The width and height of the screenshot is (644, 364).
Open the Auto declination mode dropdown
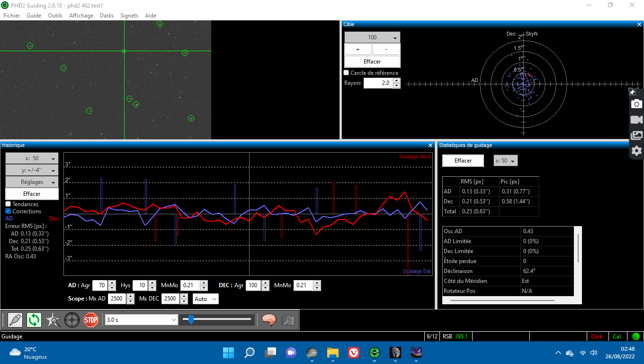206,299
